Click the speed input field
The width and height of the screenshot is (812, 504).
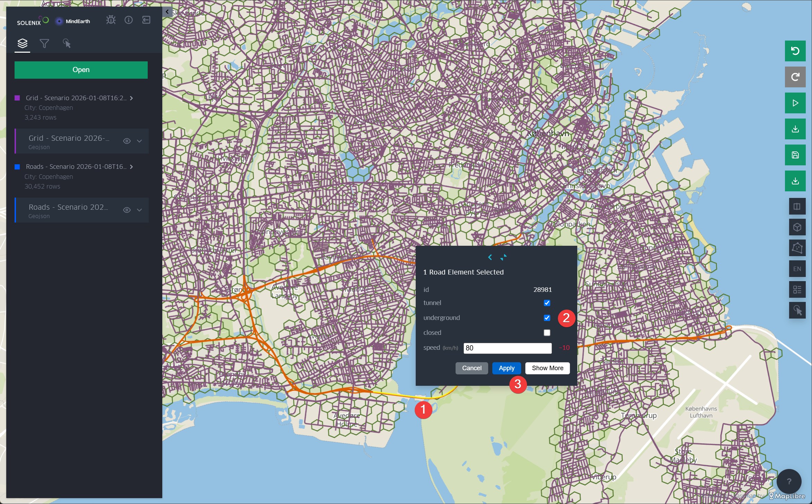point(507,348)
